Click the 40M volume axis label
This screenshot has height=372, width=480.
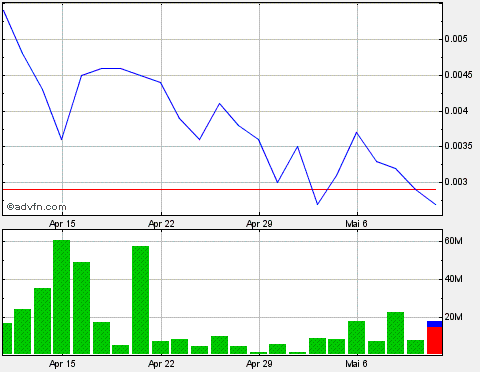click(453, 279)
